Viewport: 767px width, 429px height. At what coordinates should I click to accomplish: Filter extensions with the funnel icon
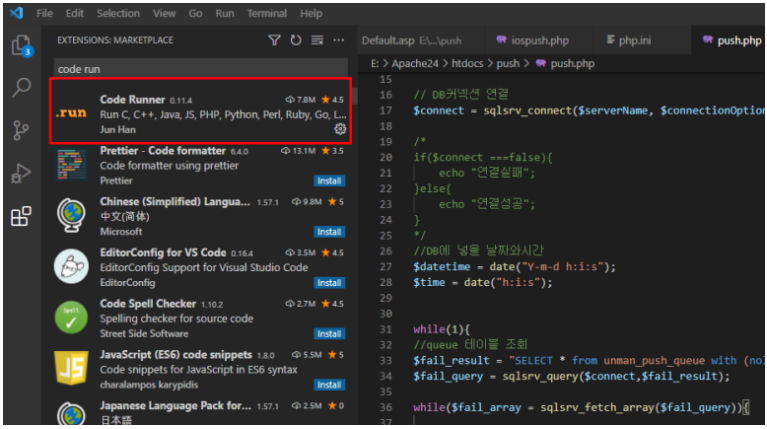tap(274, 40)
